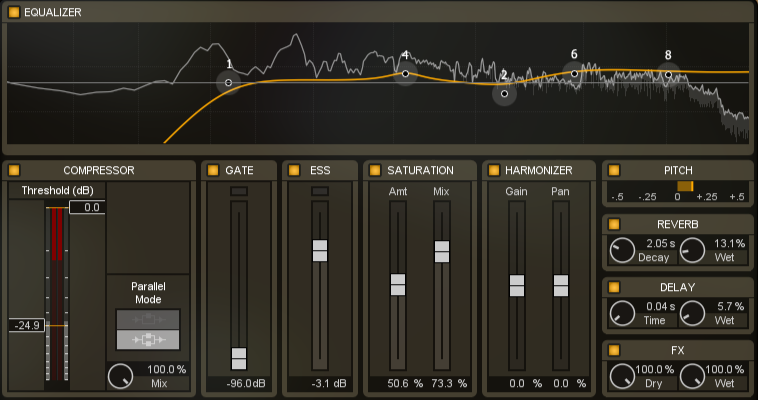The width and height of the screenshot is (758, 400).
Task: Toggle the Delay enable button
Action: (x=614, y=287)
